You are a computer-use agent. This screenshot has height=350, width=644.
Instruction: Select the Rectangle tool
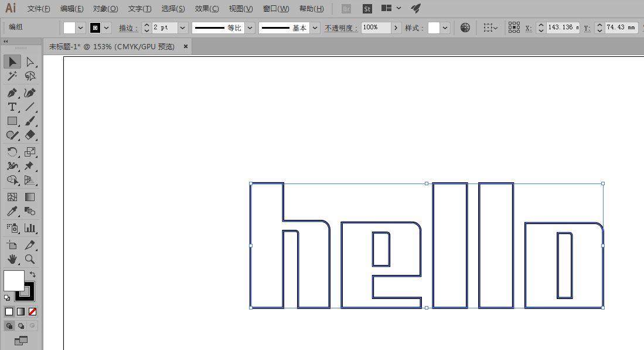(x=12, y=121)
